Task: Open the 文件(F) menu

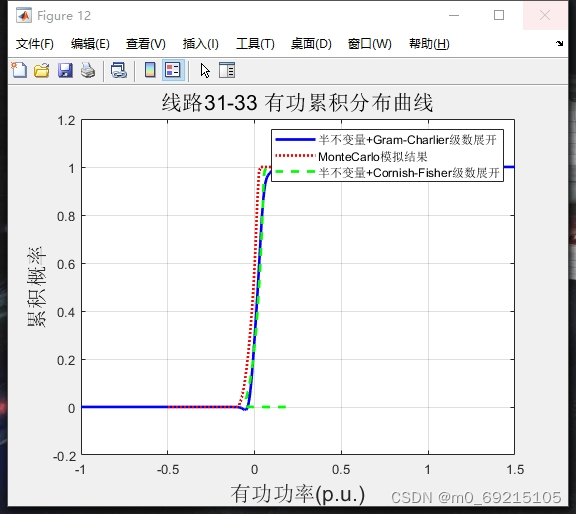Action: (x=35, y=44)
